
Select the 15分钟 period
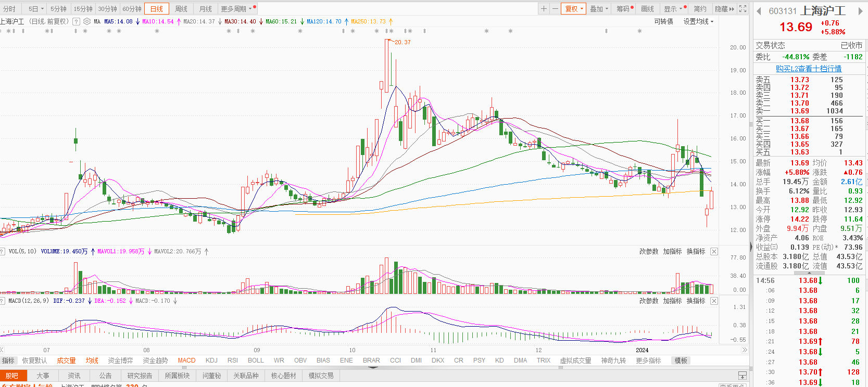click(x=83, y=9)
